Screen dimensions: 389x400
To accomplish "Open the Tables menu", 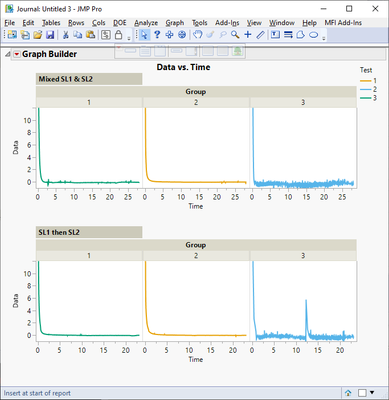I will (51, 23).
